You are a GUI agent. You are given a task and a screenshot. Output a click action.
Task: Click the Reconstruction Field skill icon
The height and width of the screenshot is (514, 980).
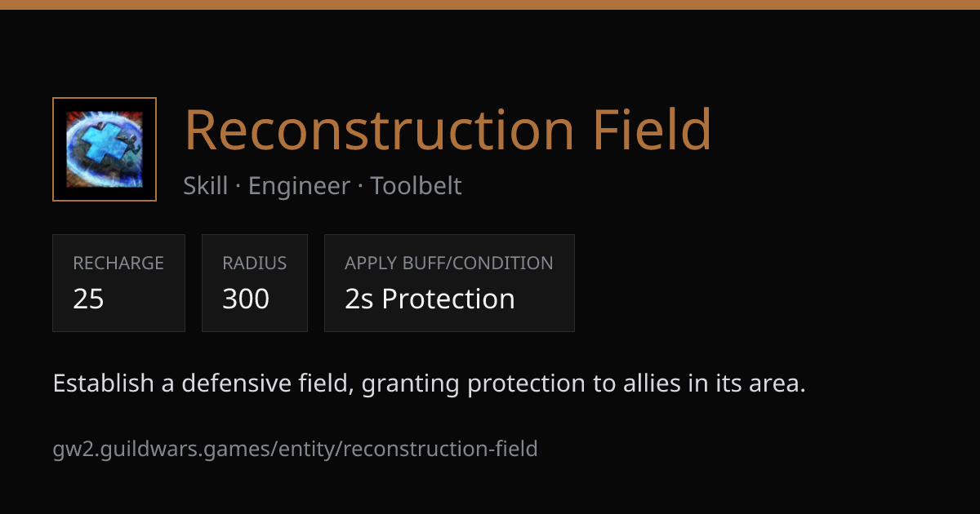tap(105, 149)
